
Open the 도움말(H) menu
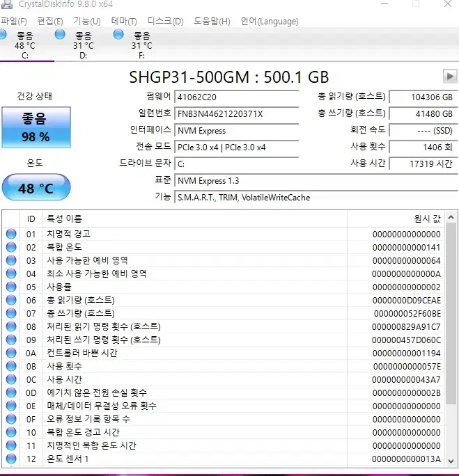point(212,22)
